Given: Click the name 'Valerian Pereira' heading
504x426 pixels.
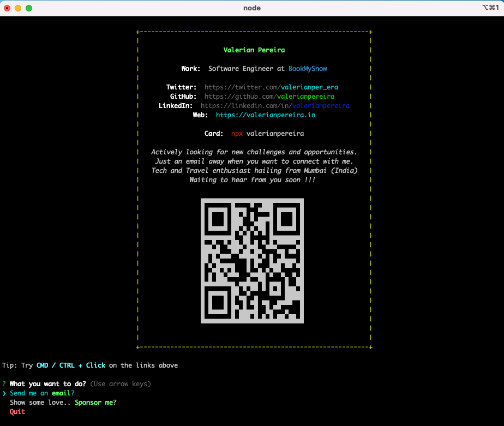Looking at the screenshot, I should click(x=254, y=50).
